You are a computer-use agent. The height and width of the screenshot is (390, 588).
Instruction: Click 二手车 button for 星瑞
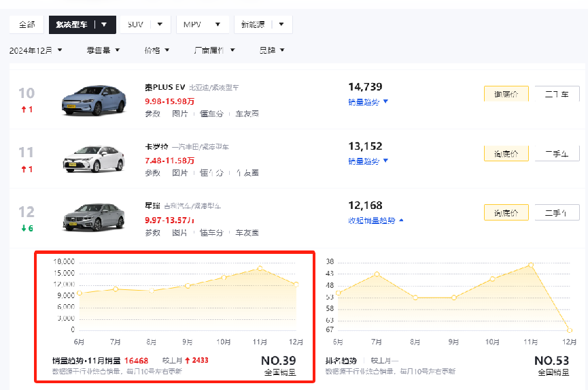(557, 213)
